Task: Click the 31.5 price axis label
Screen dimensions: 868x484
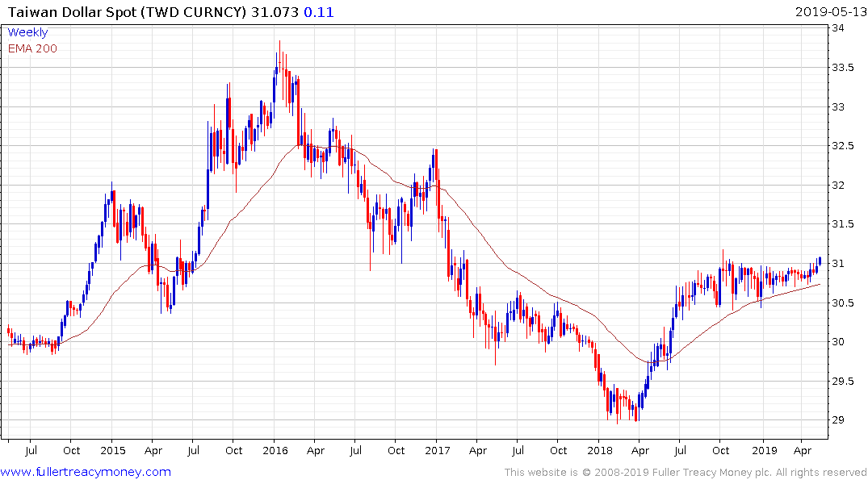Action: pyautogui.click(x=842, y=224)
